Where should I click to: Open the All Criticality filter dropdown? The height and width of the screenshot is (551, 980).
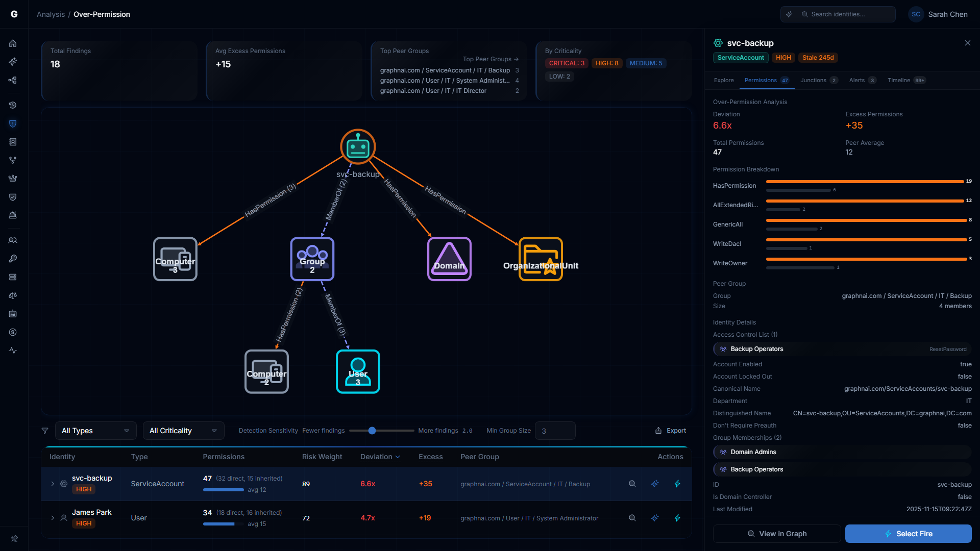pos(183,431)
